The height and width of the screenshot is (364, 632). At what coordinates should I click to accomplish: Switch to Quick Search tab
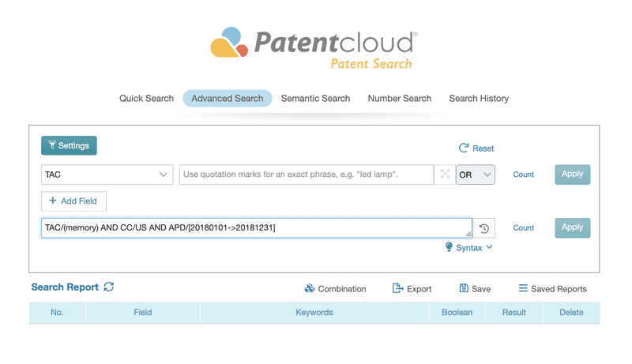tap(146, 98)
